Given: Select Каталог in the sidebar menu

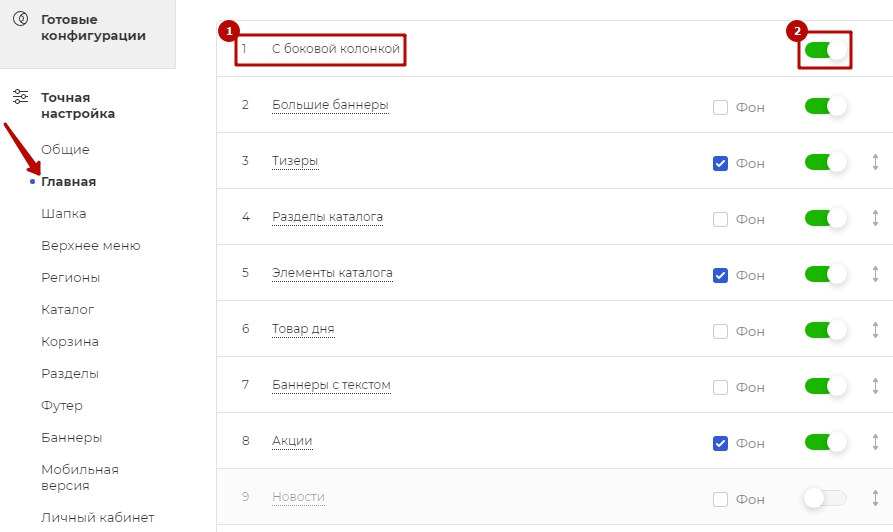Looking at the screenshot, I should click(x=68, y=309).
